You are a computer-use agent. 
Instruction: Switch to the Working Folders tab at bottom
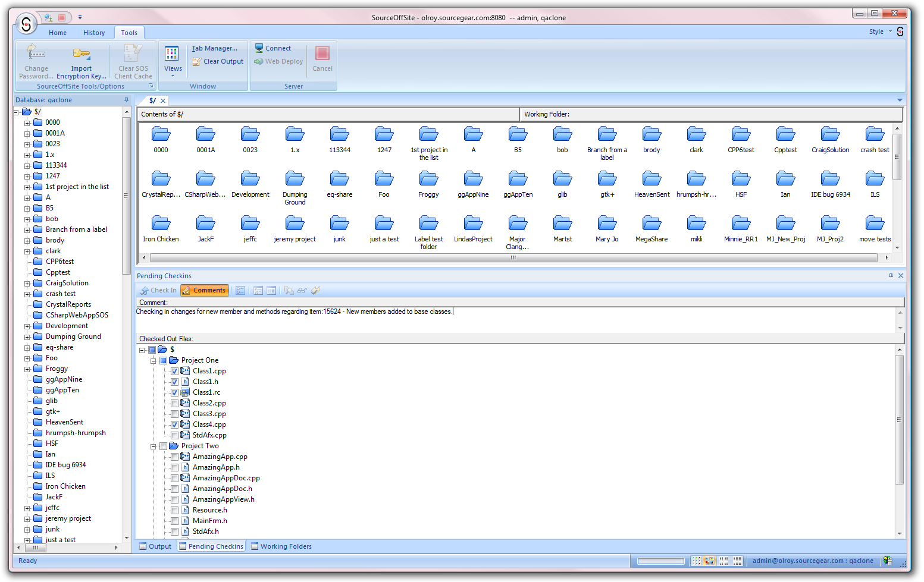pos(286,546)
